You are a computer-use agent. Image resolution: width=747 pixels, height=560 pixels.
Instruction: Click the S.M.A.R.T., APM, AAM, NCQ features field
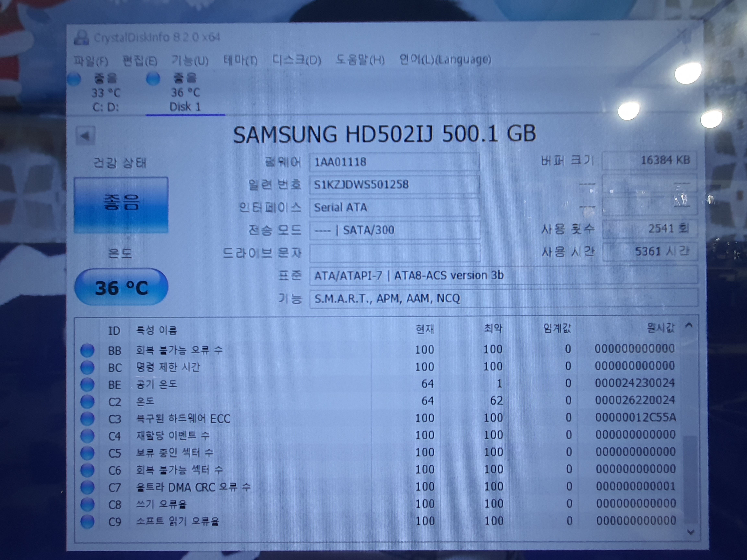point(504,298)
